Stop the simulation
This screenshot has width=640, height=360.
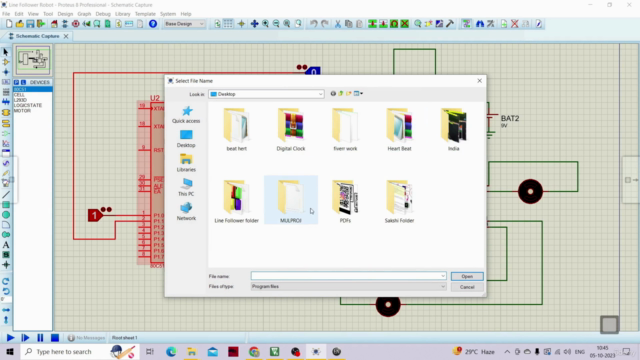(x=55, y=338)
